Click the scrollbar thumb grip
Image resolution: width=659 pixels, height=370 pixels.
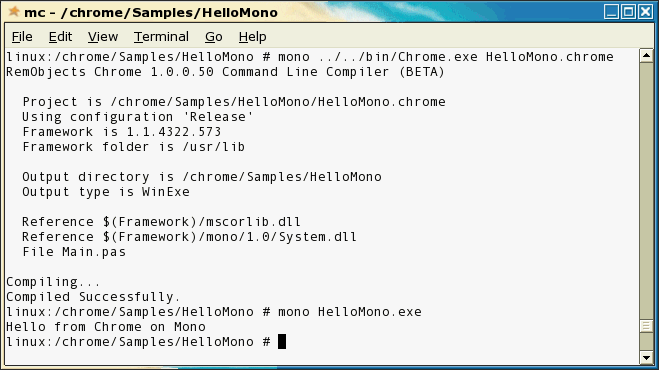646,325
